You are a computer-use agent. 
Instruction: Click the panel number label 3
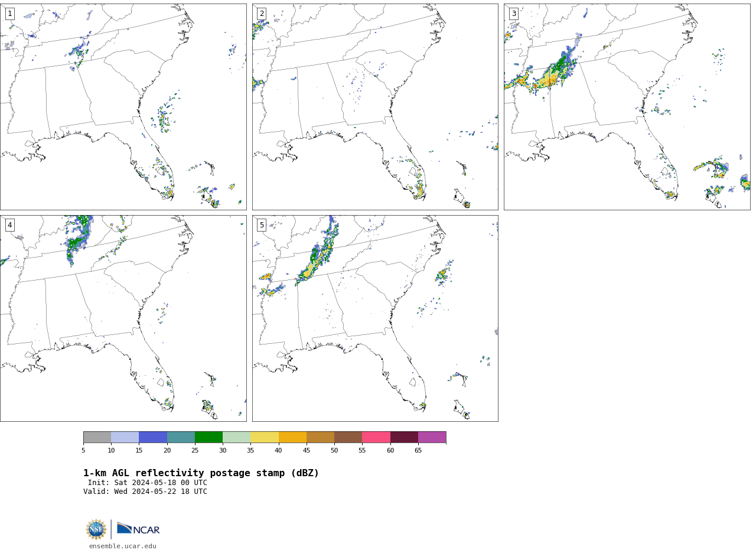click(514, 14)
